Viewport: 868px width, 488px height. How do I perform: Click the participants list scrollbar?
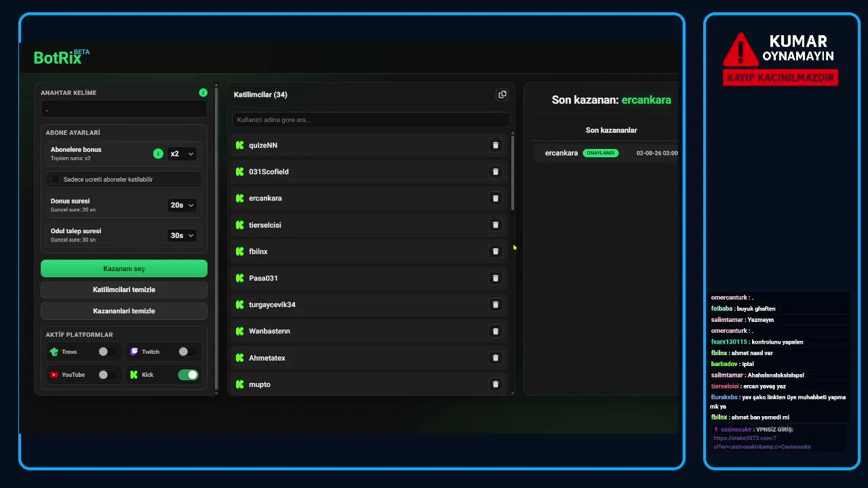click(513, 172)
